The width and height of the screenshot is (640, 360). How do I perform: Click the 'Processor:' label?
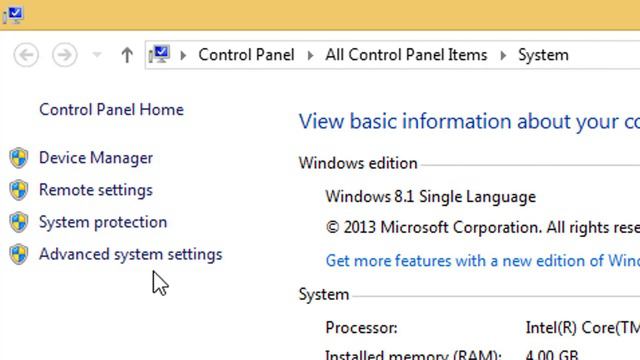[361, 328]
